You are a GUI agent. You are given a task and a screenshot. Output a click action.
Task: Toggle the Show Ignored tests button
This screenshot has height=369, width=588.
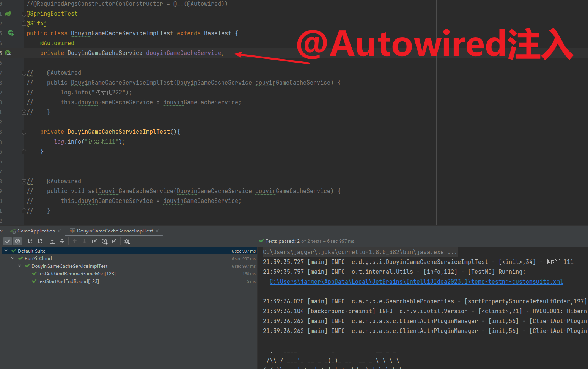point(17,241)
